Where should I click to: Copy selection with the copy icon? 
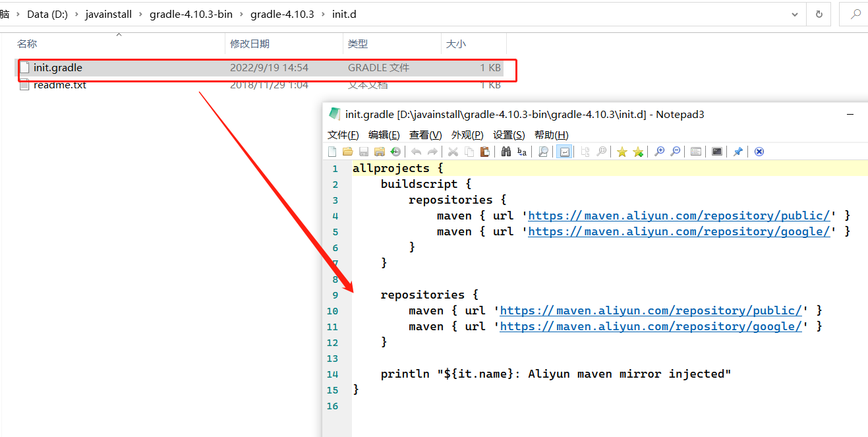click(469, 152)
